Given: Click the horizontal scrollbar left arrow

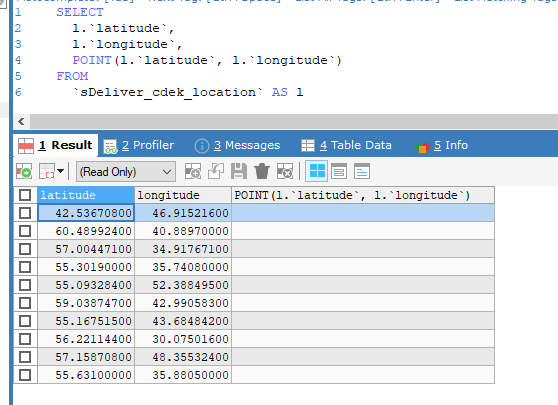Looking at the screenshot, I should pos(21,121).
